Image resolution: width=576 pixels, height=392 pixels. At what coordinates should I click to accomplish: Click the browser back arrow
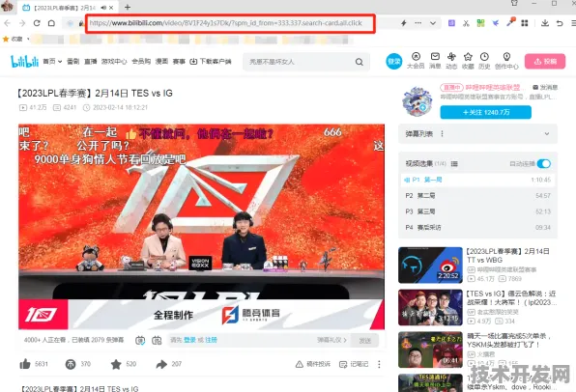(x=7, y=23)
